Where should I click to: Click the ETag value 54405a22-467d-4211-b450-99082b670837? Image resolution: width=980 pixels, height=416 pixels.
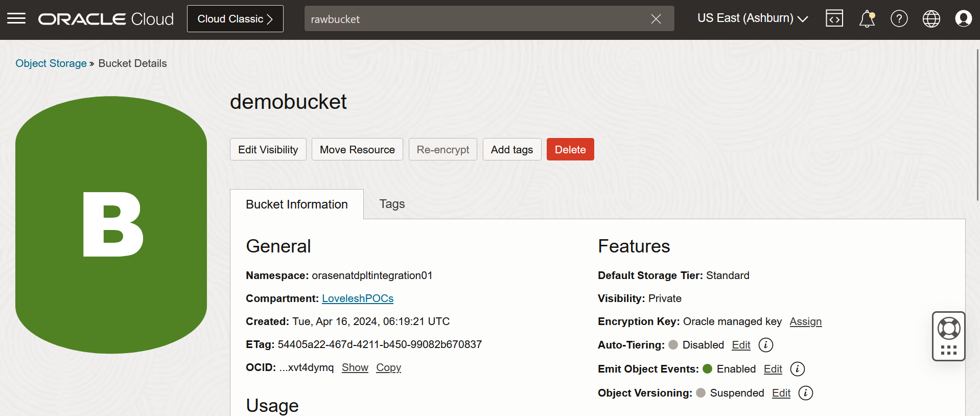point(380,344)
